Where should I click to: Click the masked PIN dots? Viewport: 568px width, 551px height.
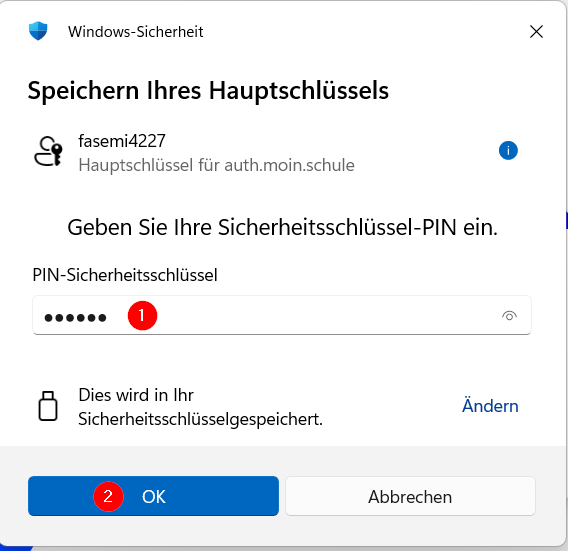click(x=75, y=318)
